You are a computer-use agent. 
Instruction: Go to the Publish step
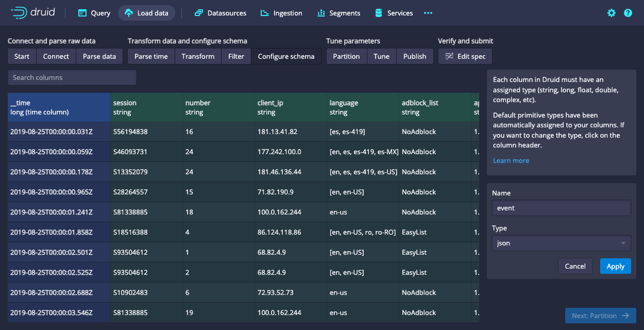tap(415, 56)
